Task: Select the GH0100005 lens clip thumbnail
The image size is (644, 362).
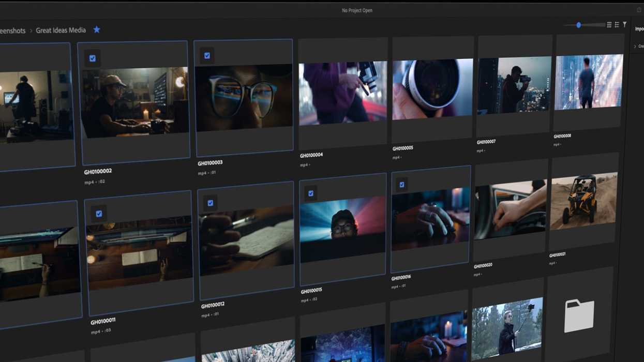Action: click(432, 89)
